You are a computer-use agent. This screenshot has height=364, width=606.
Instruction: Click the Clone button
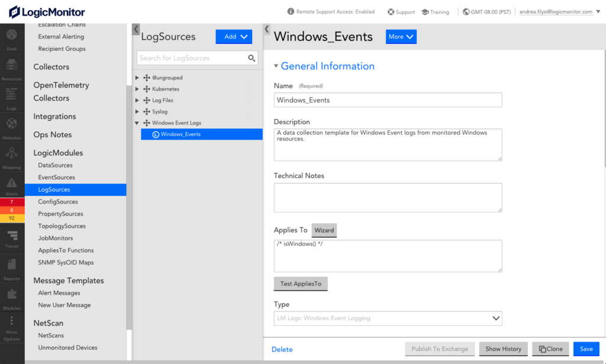point(550,349)
